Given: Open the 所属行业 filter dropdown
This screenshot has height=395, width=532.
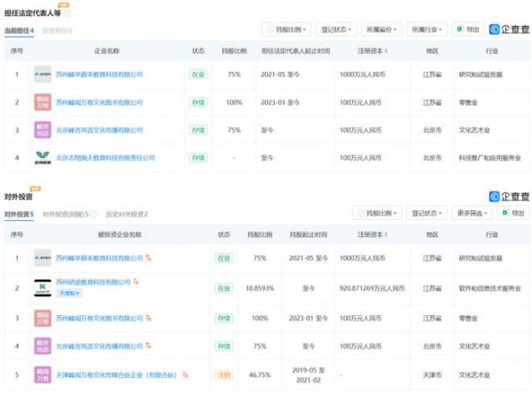Looking at the screenshot, I should (428, 29).
